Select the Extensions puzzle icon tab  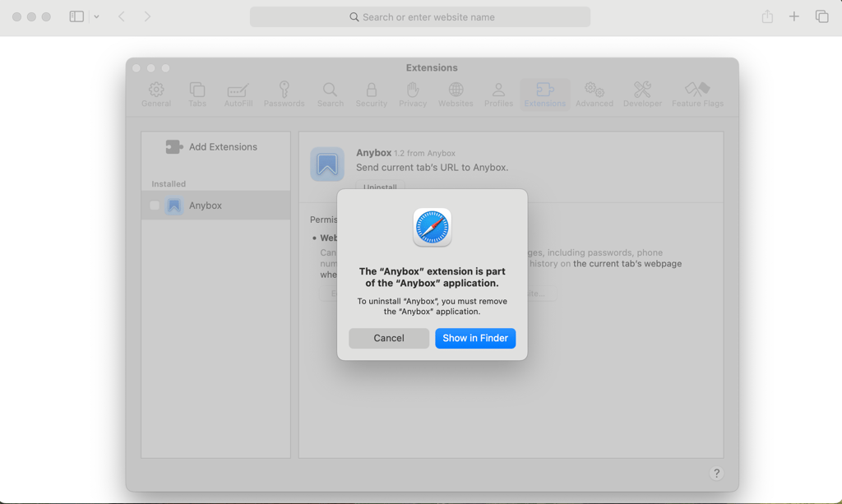(544, 95)
